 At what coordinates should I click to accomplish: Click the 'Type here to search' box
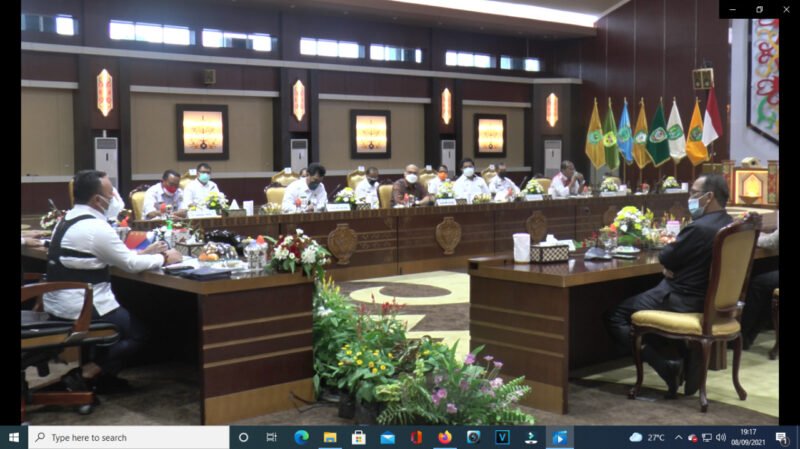[128, 437]
